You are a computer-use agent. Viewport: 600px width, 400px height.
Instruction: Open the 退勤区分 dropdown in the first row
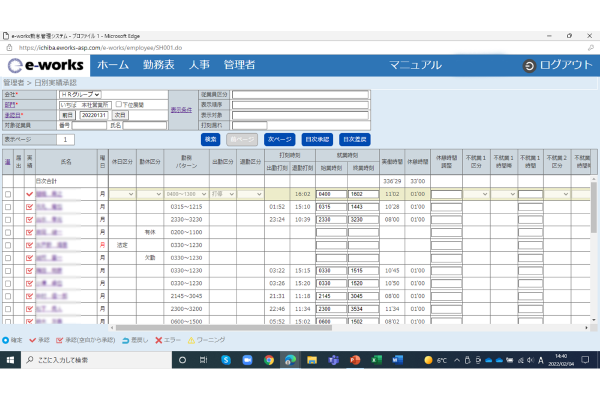(250, 194)
